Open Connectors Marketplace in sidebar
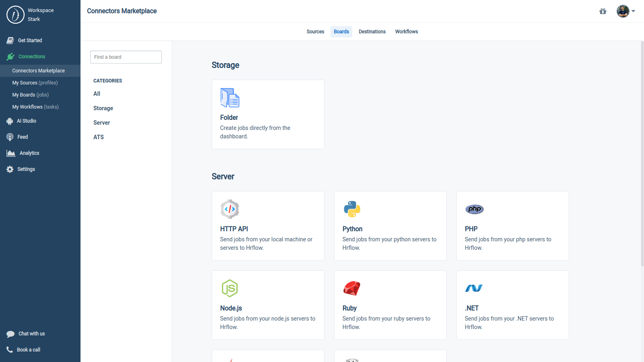Viewport: 644px width, 362px height. (40, 71)
